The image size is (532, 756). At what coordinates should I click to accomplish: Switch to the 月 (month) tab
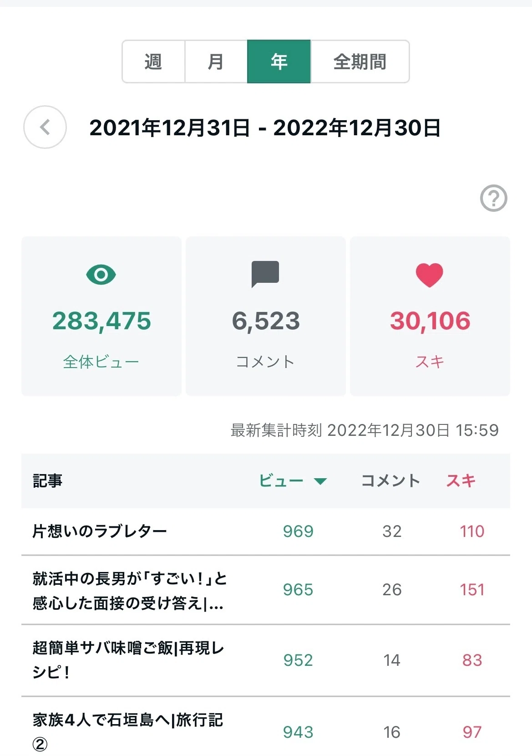[216, 61]
